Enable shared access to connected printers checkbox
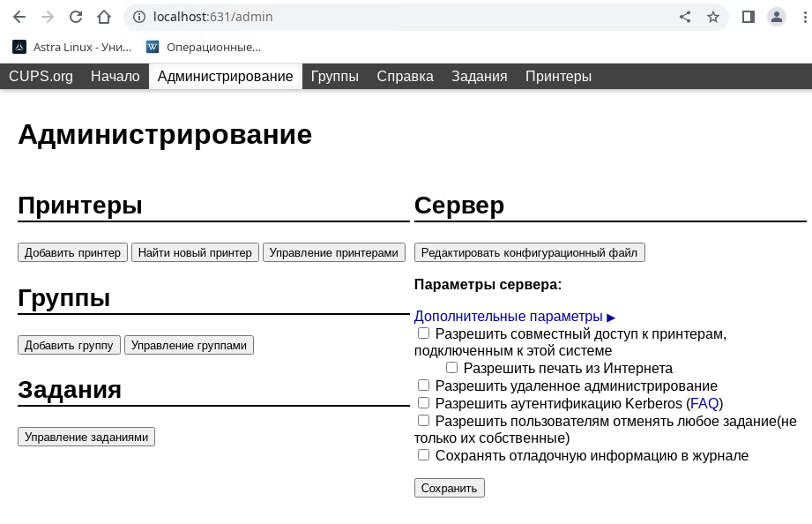This screenshot has width=812, height=524. 423,333
